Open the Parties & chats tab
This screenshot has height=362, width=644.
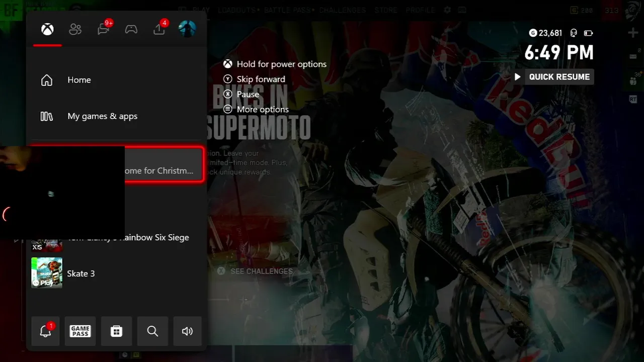pos(104,28)
